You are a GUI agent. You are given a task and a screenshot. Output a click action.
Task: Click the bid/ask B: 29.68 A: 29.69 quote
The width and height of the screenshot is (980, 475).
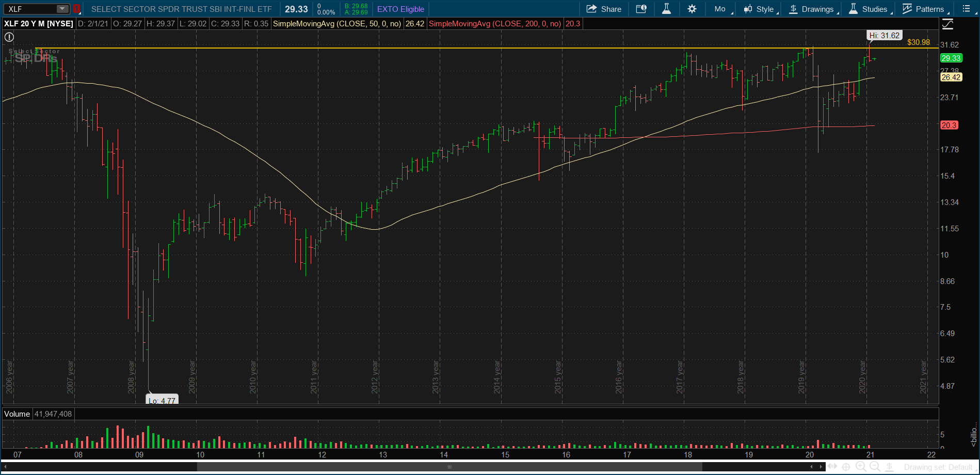click(x=356, y=9)
